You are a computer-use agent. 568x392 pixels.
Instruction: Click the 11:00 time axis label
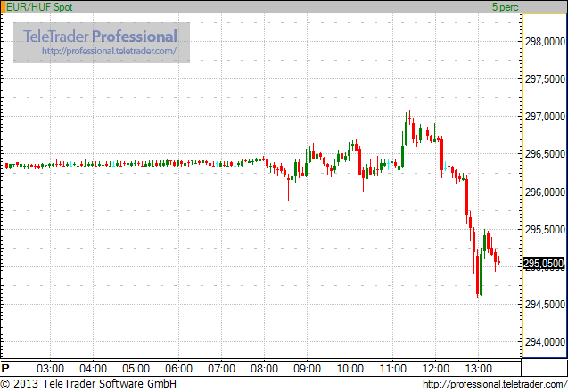[392, 369]
